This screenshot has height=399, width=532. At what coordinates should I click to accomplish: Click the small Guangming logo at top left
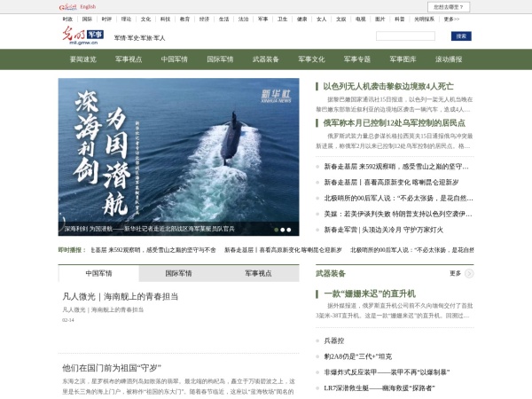click(67, 6)
